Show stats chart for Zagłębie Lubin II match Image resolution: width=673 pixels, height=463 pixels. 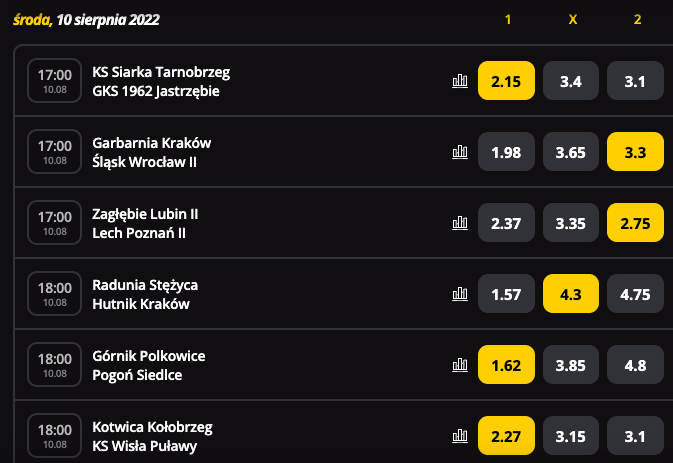(x=460, y=223)
